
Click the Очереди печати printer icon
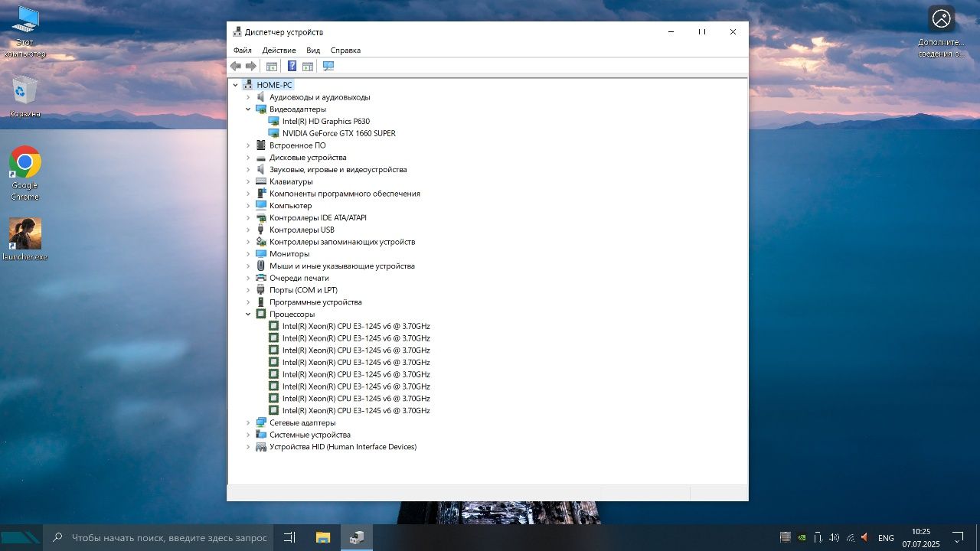coord(261,278)
